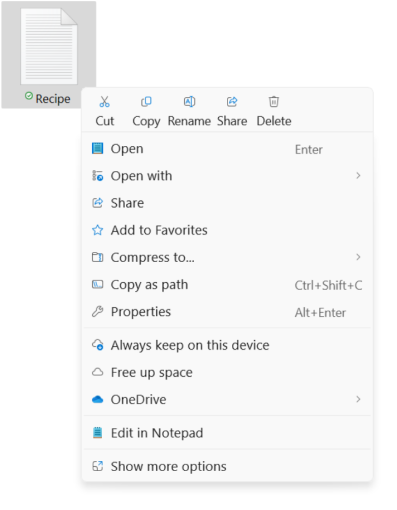Select Share entry with arrow icon
Screen dimensions: 397x510
[x=227, y=203]
